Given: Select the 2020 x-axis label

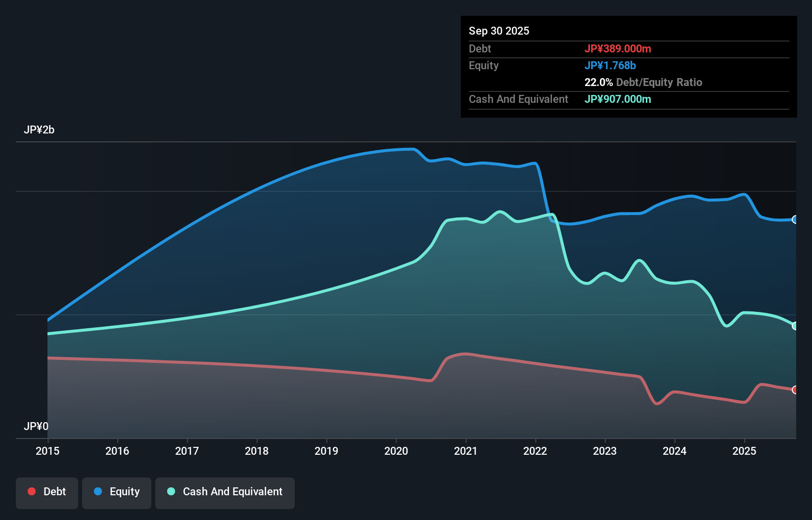Looking at the screenshot, I should (396, 451).
